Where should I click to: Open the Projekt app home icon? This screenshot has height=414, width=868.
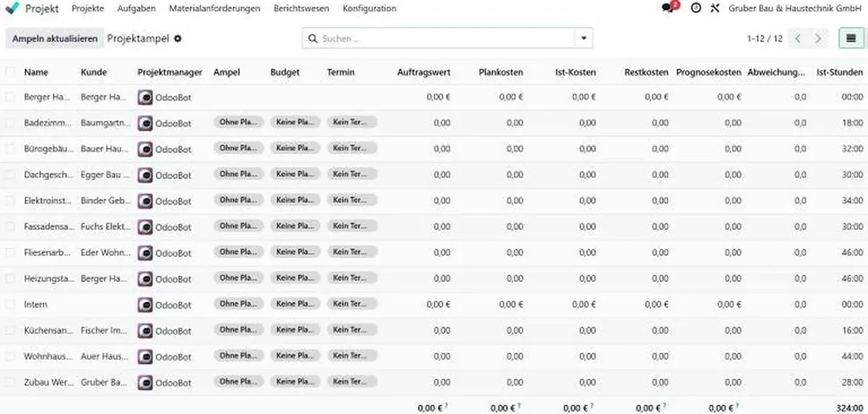click(12, 8)
